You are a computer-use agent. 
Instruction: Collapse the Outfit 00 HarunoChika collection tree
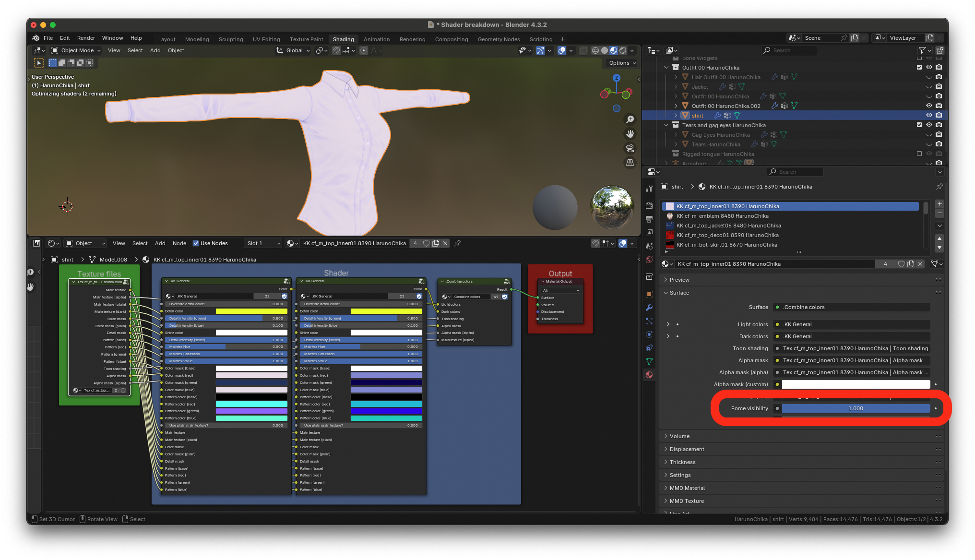tap(666, 68)
